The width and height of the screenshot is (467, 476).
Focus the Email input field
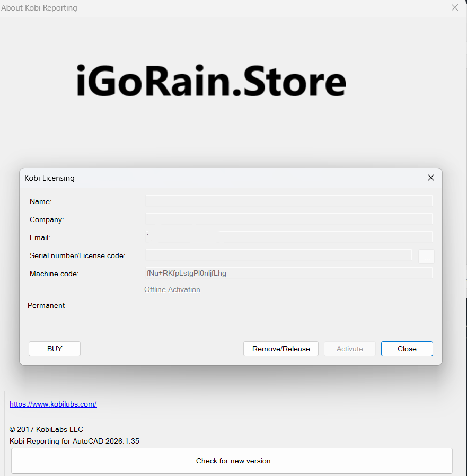pos(289,237)
